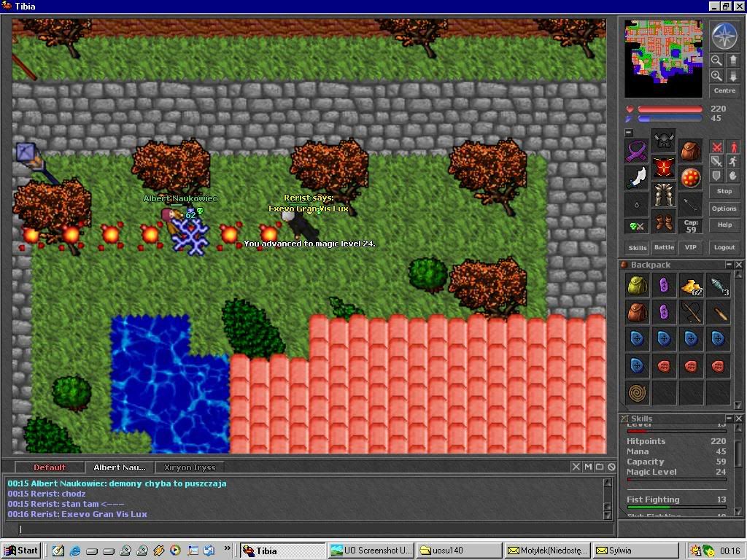Click the purple scarf in the necklace slot

(636, 151)
